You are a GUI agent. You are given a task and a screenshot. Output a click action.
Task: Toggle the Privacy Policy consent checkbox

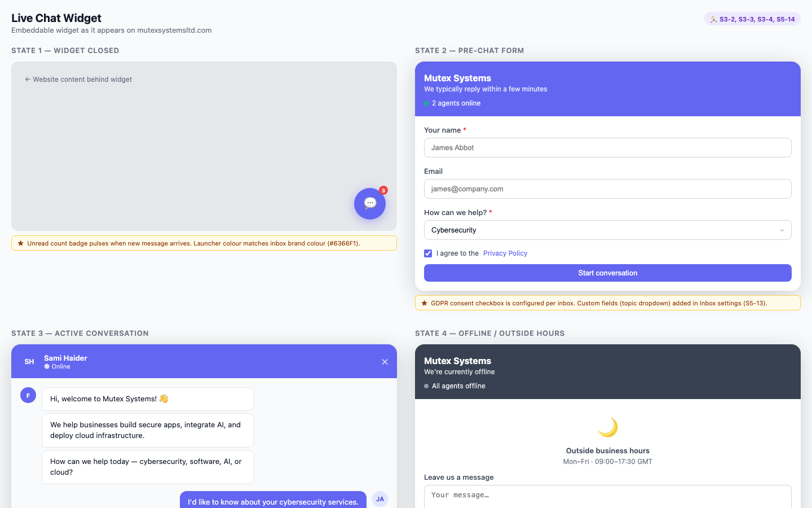pos(428,253)
